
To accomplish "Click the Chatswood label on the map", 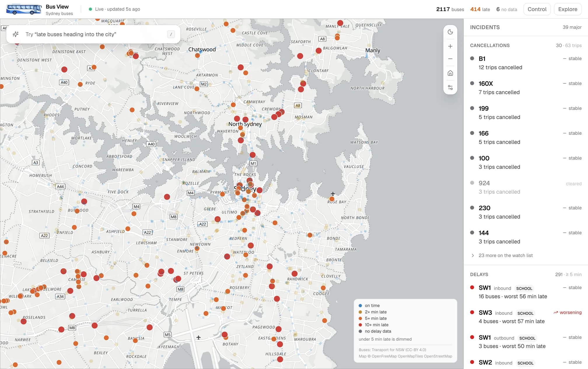I will 202,50.
